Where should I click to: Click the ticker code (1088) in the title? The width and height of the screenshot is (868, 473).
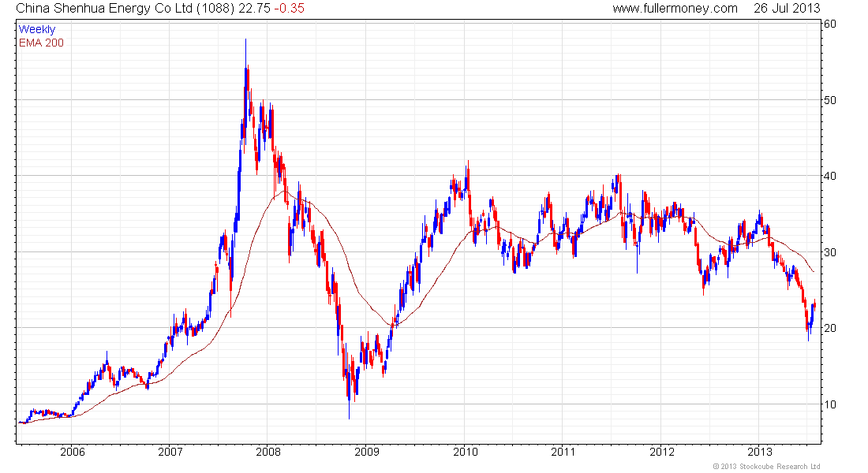click(x=215, y=9)
